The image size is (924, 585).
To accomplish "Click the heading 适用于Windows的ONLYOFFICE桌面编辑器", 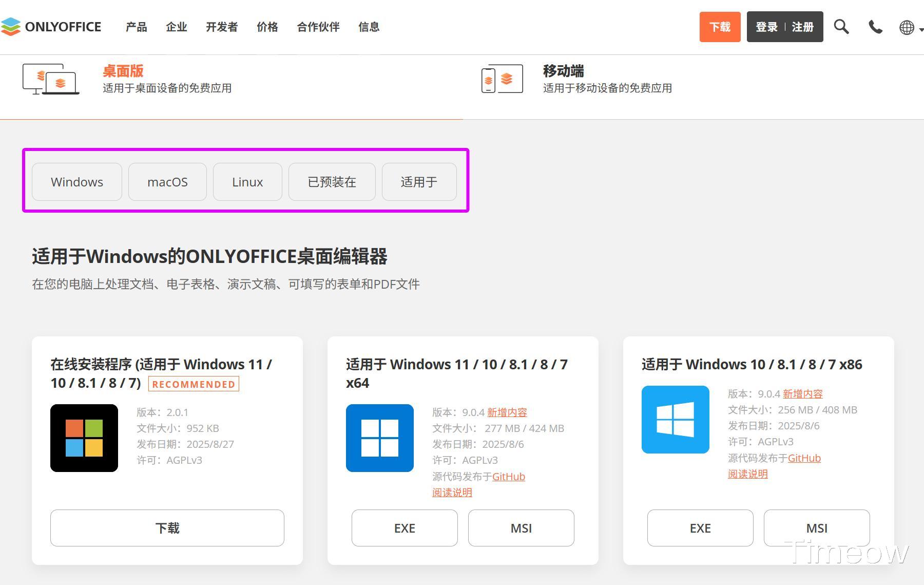I will [209, 256].
